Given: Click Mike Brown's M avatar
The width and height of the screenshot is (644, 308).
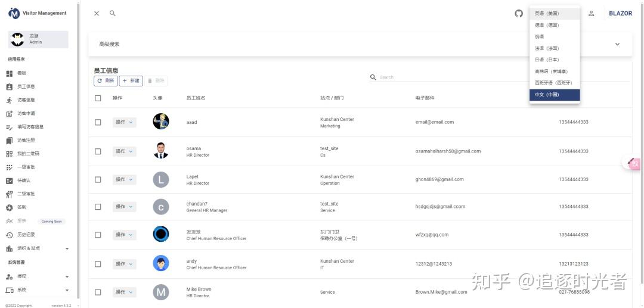Looking at the screenshot, I should 161,293.
